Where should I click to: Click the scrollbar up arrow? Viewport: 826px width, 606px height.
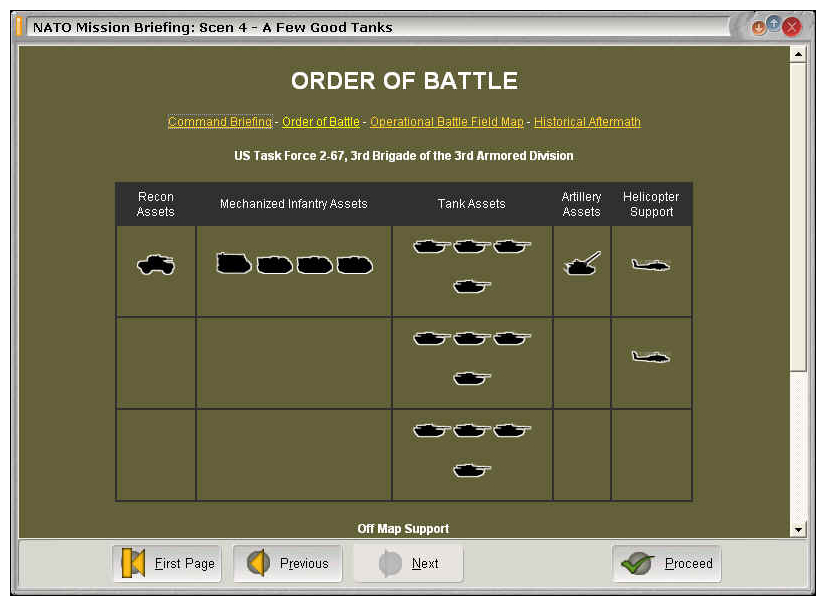[x=799, y=54]
